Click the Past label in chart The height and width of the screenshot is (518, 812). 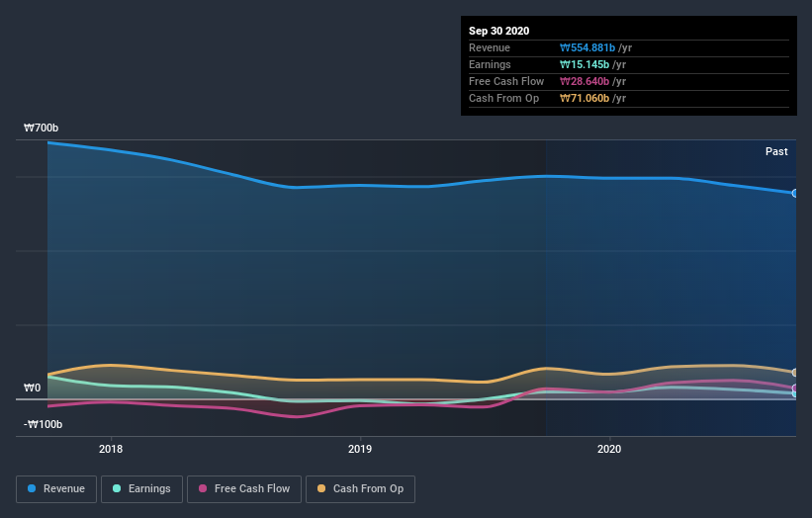pos(776,151)
